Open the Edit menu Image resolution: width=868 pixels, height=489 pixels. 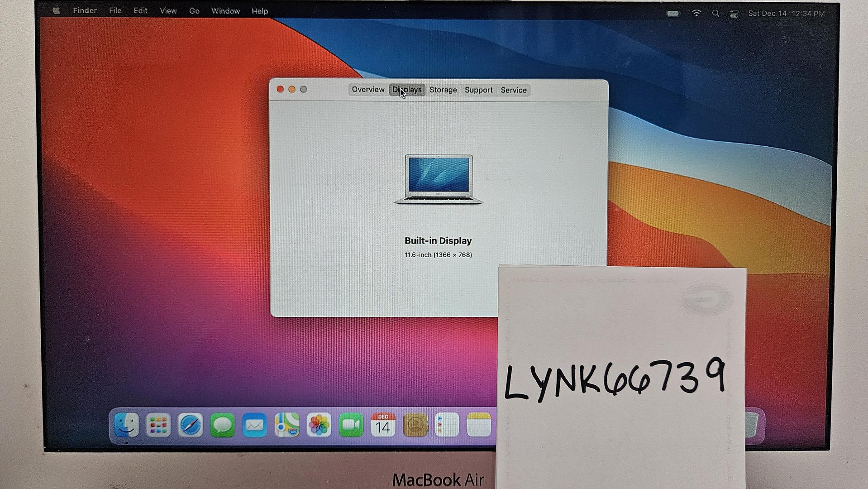140,10
